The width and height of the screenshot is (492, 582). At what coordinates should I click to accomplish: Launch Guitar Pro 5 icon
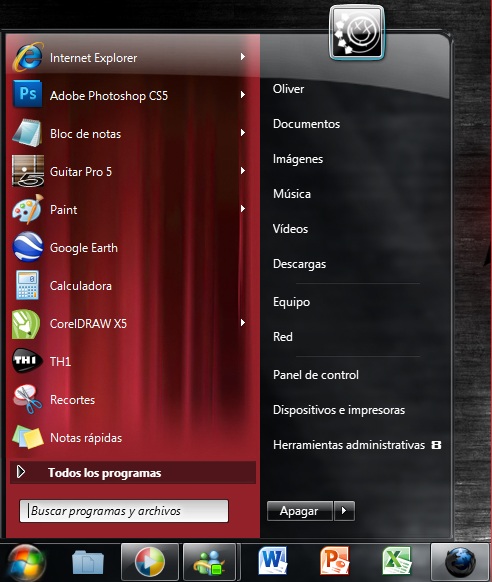pos(28,171)
